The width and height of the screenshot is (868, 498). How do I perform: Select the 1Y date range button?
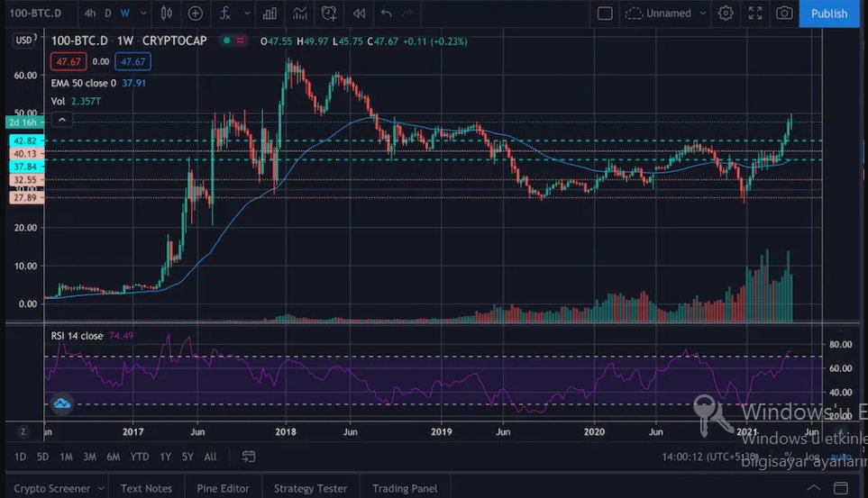point(166,457)
